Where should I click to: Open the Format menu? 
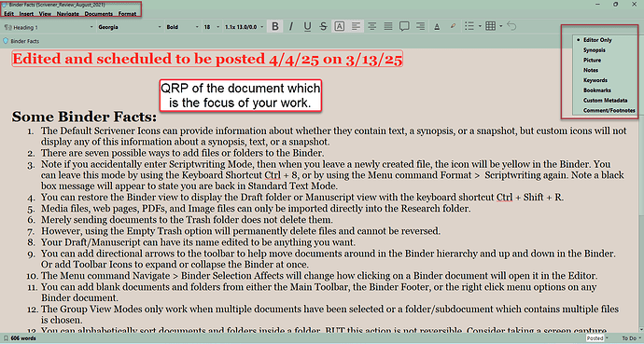[x=127, y=14]
